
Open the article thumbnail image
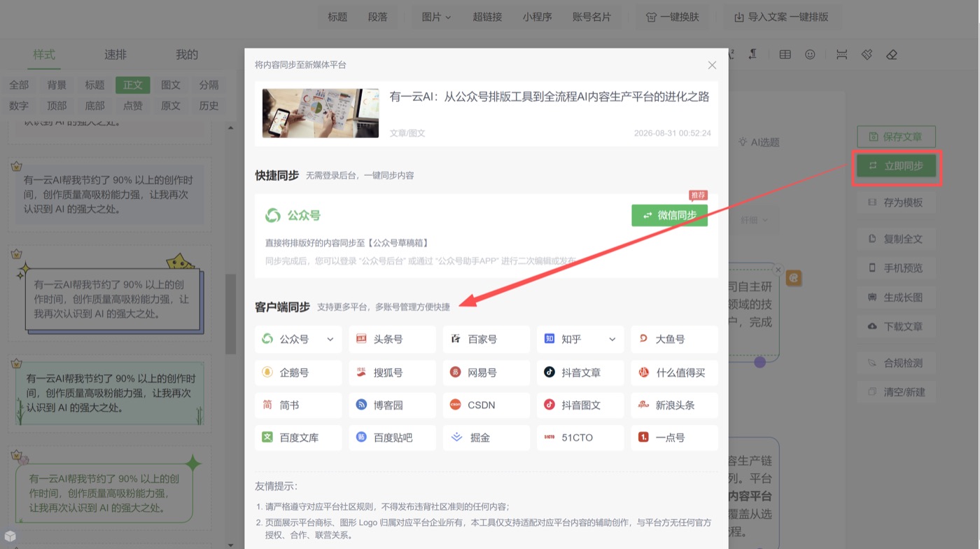[321, 113]
